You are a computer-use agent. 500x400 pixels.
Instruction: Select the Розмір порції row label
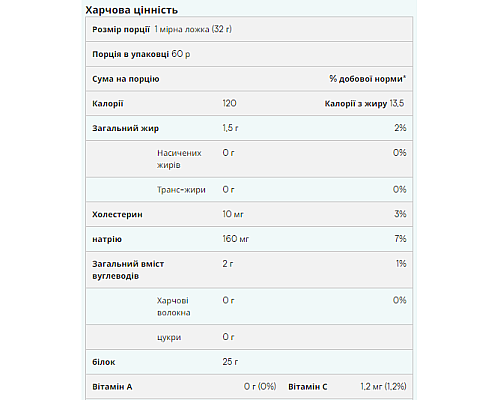[121, 29]
